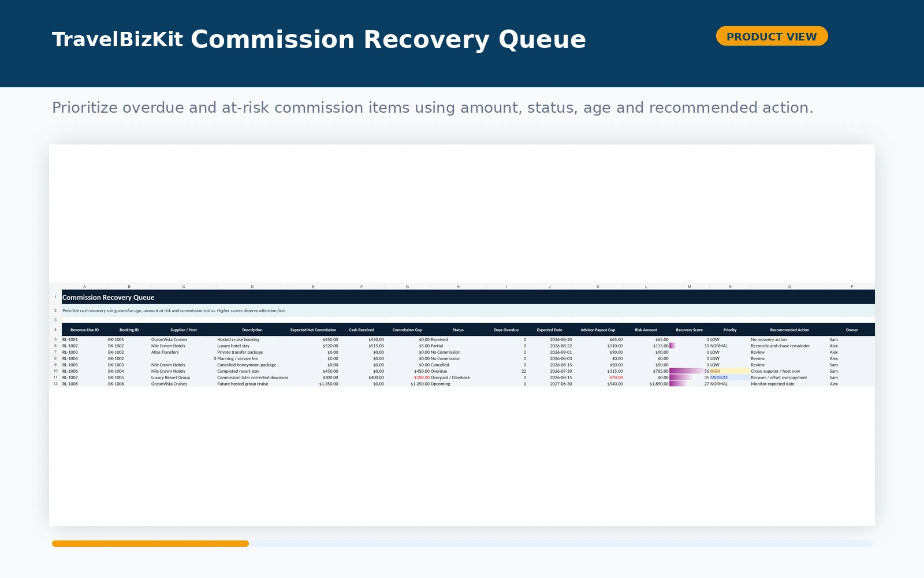Select cell RL-1008
924x578 pixels.
(x=84, y=384)
